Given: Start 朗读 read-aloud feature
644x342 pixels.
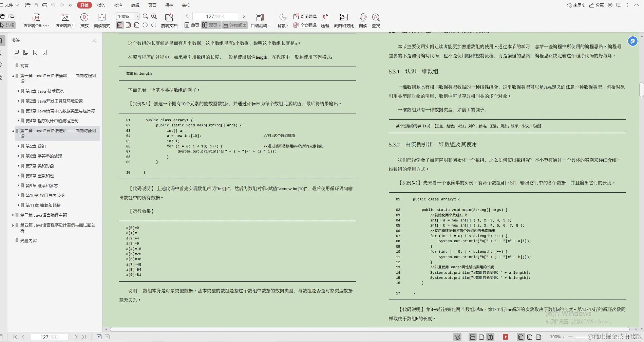Looking at the screenshot, I should pos(363,20).
